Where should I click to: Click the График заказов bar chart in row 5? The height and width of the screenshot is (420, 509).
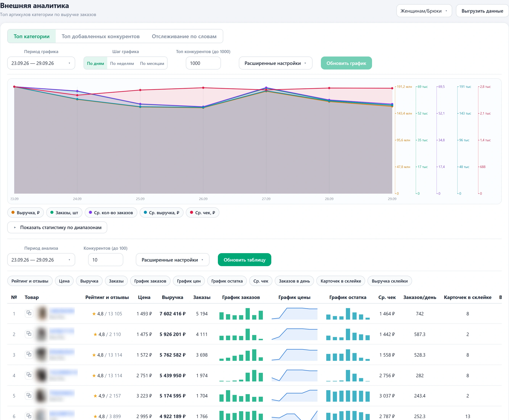[x=241, y=396]
